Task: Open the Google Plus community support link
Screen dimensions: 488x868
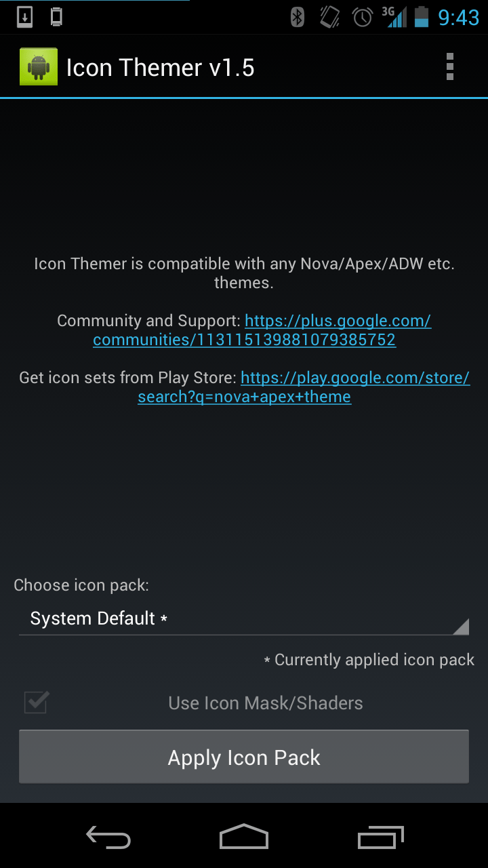Action: point(262,330)
